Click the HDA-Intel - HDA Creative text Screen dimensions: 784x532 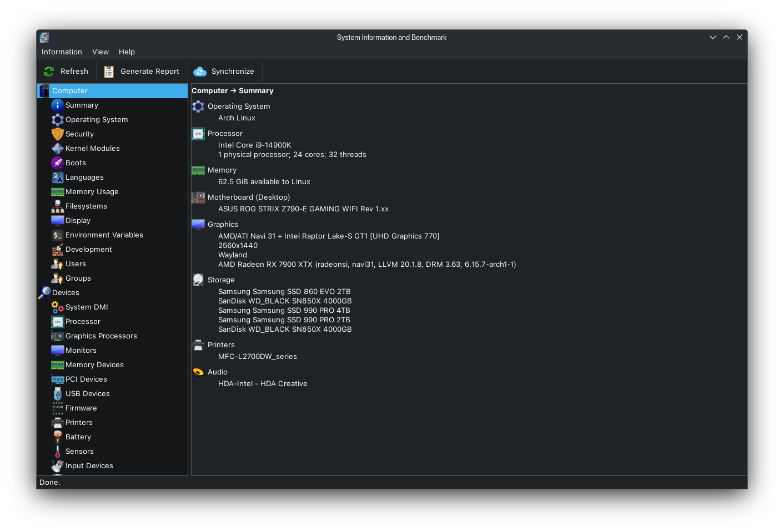click(263, 383)
